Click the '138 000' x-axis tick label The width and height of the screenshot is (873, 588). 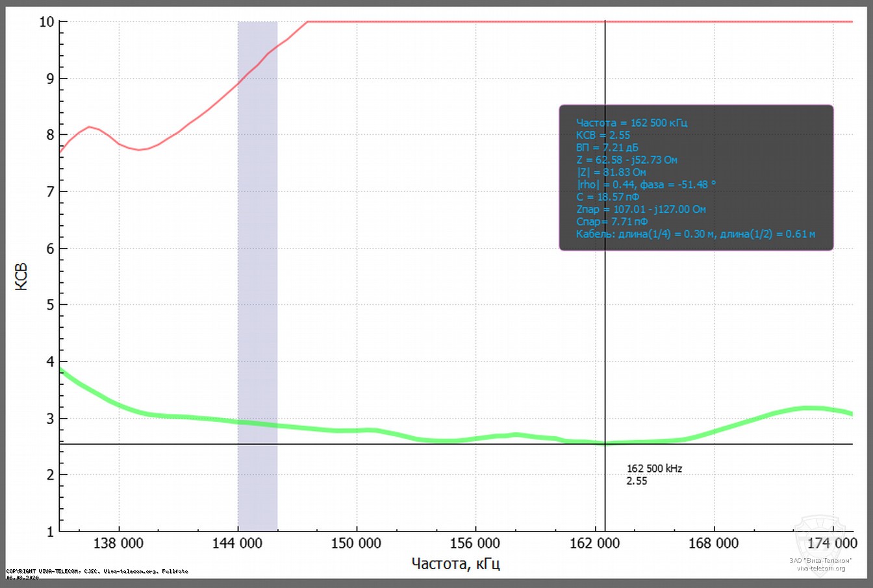pyautogui.click(x=118, y=543)
